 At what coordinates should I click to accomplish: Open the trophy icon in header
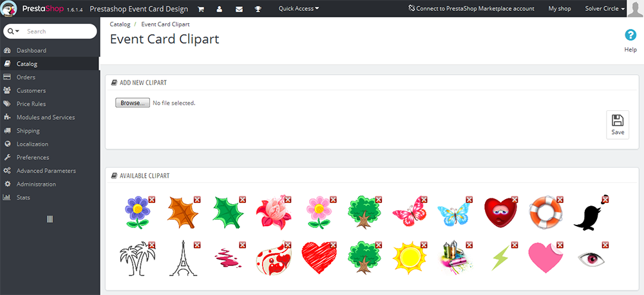point(258,8)
